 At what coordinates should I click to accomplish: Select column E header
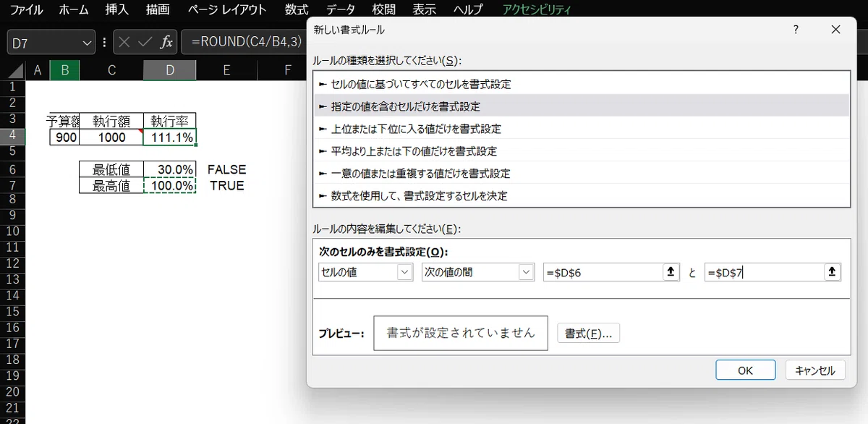click(x=226, y=69)
